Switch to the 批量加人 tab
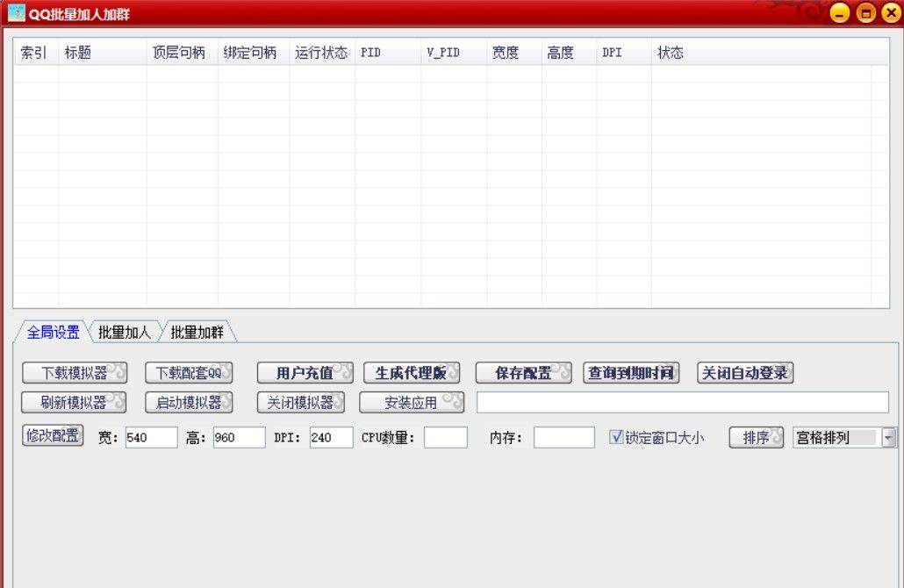This screenshot has height=588, width=904. pyautogui.click(x=125, y=332)
